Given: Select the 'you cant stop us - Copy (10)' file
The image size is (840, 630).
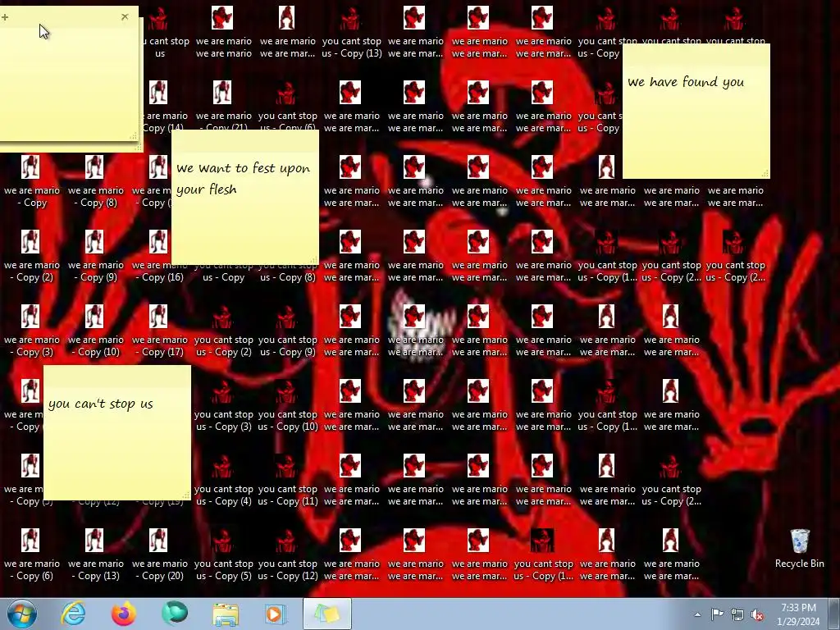Looking at the screenshot, I should (287, 405).
